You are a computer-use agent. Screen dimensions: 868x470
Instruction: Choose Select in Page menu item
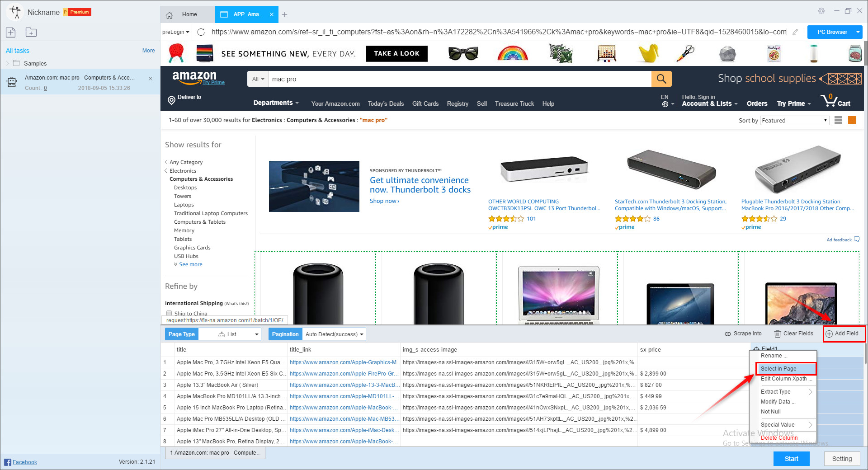tap(786, 369)
